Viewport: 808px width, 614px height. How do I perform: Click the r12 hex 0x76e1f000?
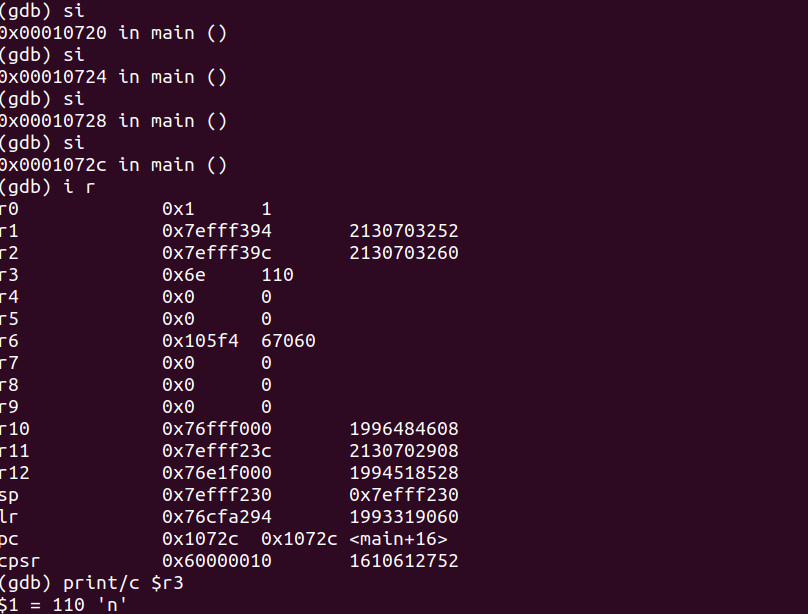pos(217,473)
